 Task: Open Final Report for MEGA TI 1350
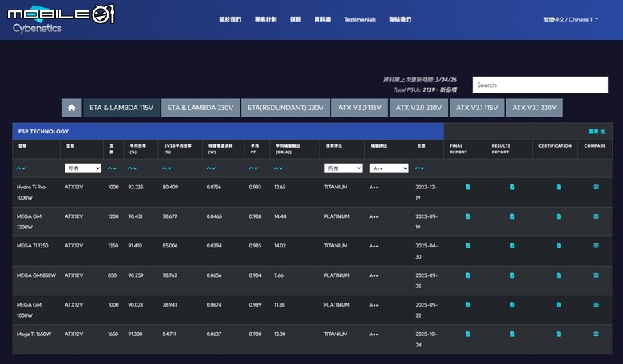click(x=468, y=246)
